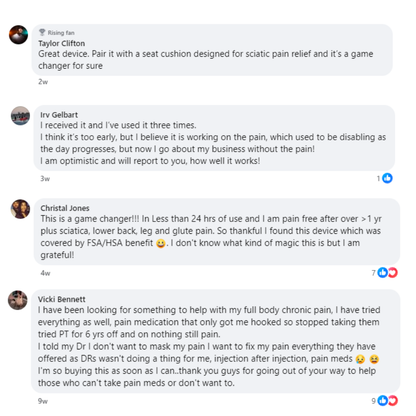
Task: Click the like reaction icon on Vicki's comment
Action: click(x=383, y=400)
